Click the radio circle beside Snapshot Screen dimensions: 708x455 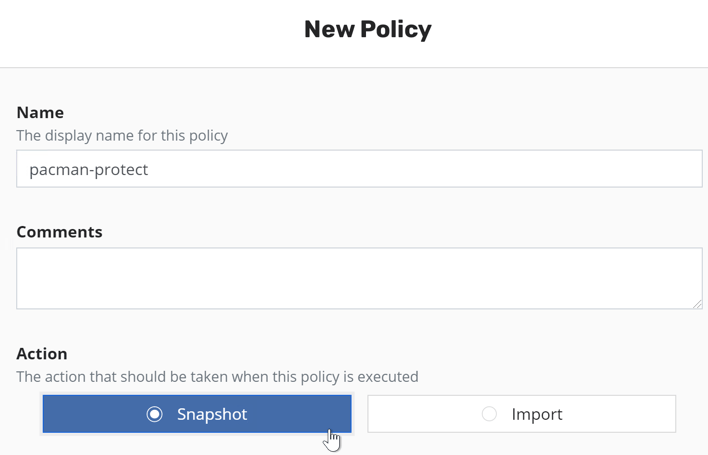click(154, 414)
